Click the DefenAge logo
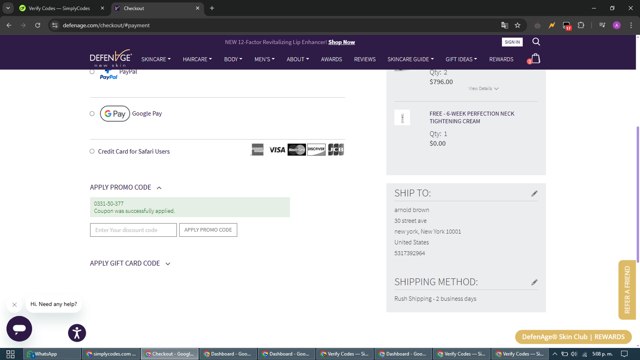The height and width of the screenshot is (360, 640). coord(111,58)
